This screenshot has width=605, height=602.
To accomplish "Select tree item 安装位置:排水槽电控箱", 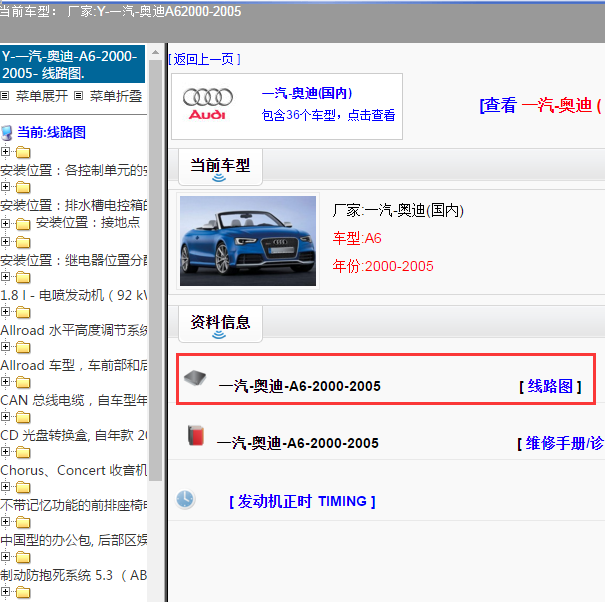I will (74, 205).
